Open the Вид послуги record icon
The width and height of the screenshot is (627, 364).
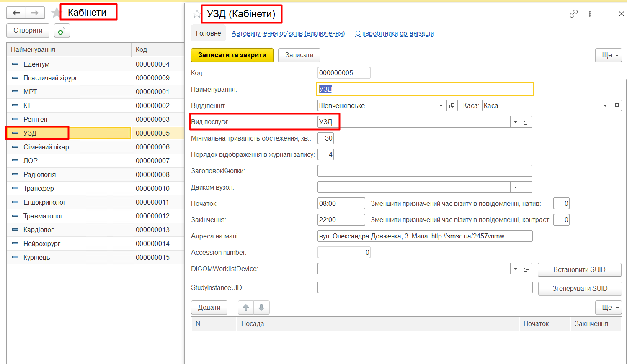[x=526, y=122]
